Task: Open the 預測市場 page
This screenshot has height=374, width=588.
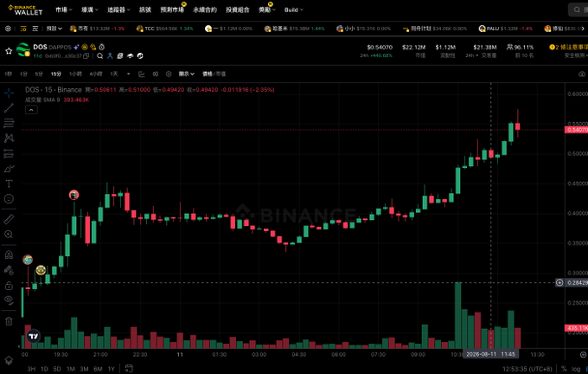Action: (172, 10)
